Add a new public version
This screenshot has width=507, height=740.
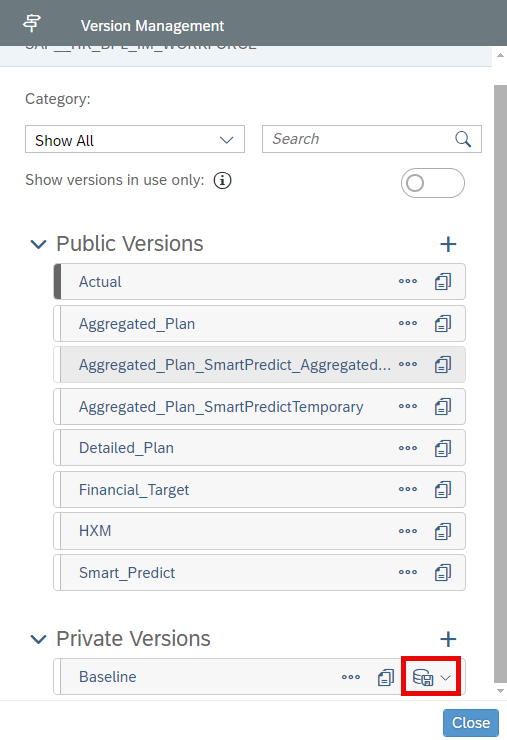[448, 244]
